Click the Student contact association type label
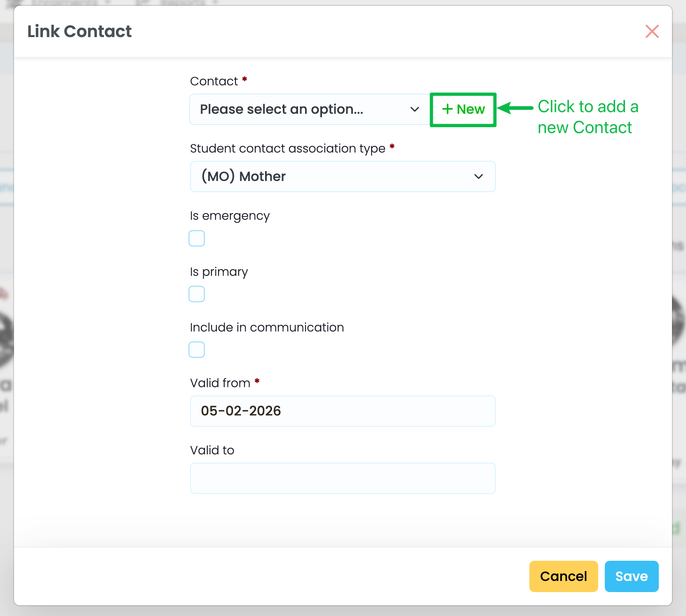The height and width of the screenshot is (616, 686). (287, 148)
